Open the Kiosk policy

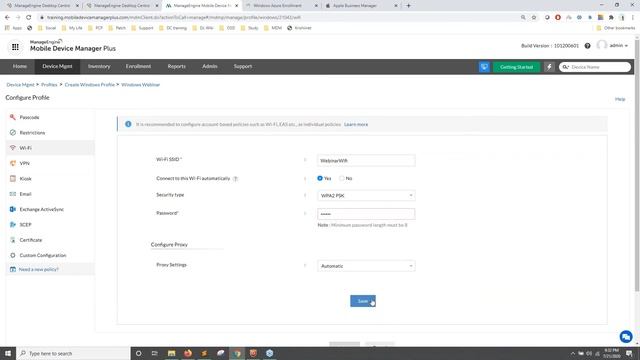(x=25, y=179)
